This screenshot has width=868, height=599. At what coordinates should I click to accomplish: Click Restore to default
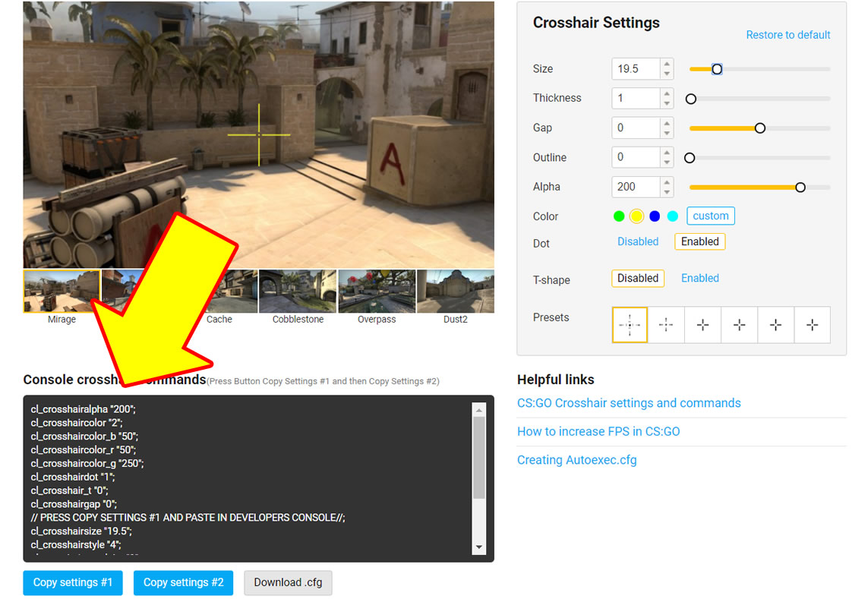788,34
